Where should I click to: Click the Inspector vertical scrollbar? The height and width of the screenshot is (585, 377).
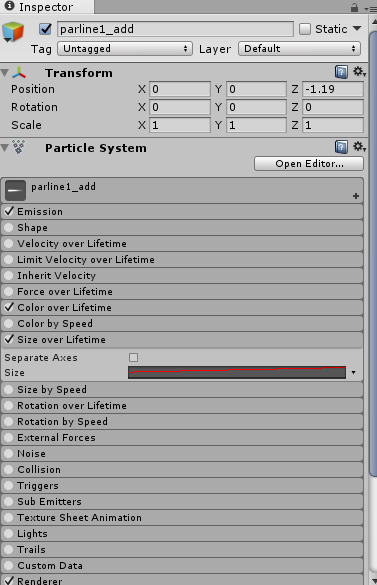(373, 254)
